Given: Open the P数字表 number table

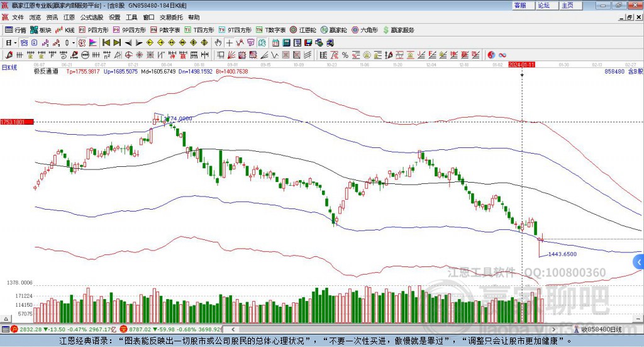Looking at the screenshot, I should coord(165,30).
